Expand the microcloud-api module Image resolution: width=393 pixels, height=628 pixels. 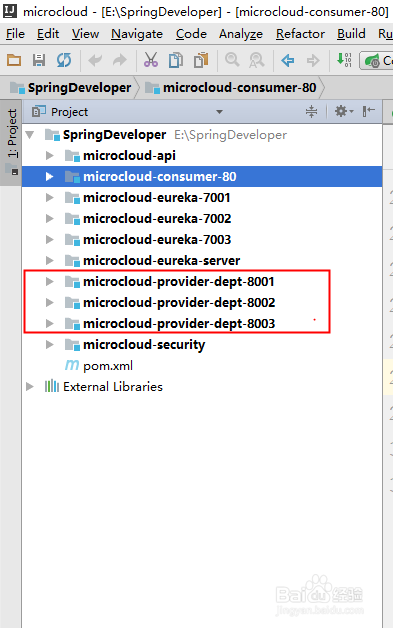[x=49, y=155]
